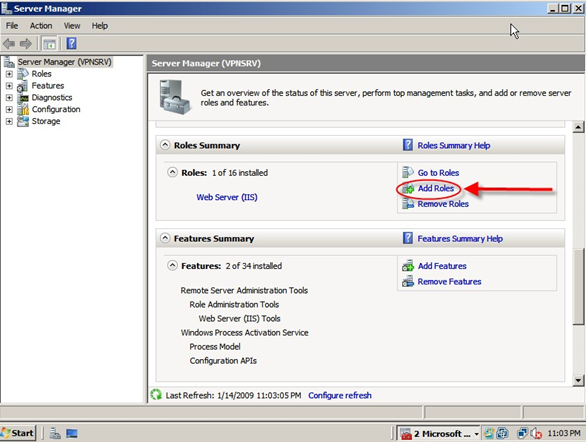
Task: Expand the Roles tree node
Action: (x=9, y=74)
